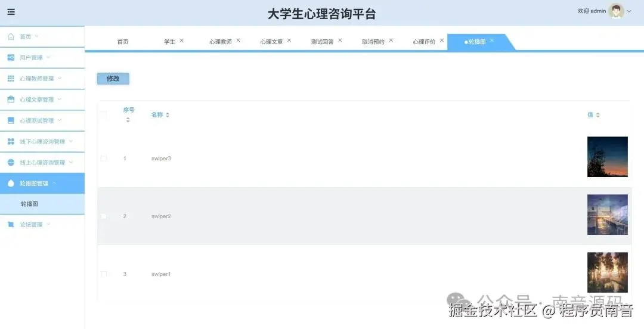Close the 取消预约 tab
The width and height of the screenshot is (644, 329).
point(391,41)
